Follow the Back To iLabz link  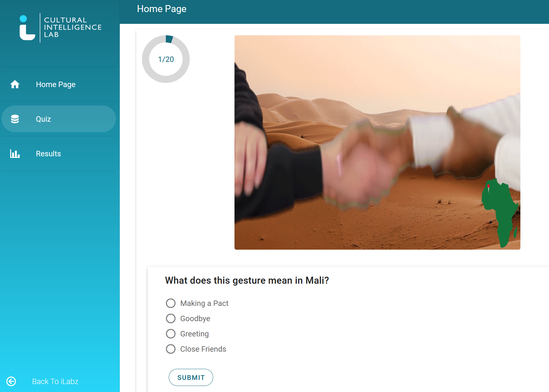point(55,381)
